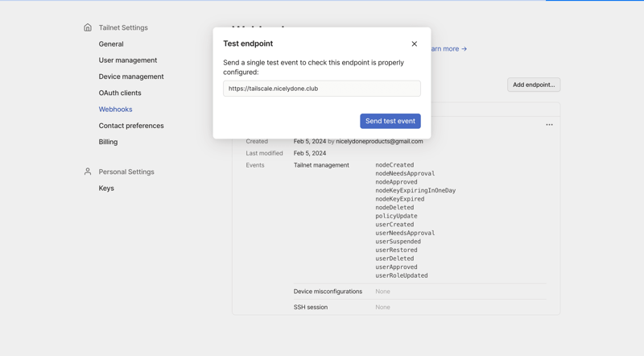
Task: Go to Device management
Action: pyautogui.click(x=131, y=77)
